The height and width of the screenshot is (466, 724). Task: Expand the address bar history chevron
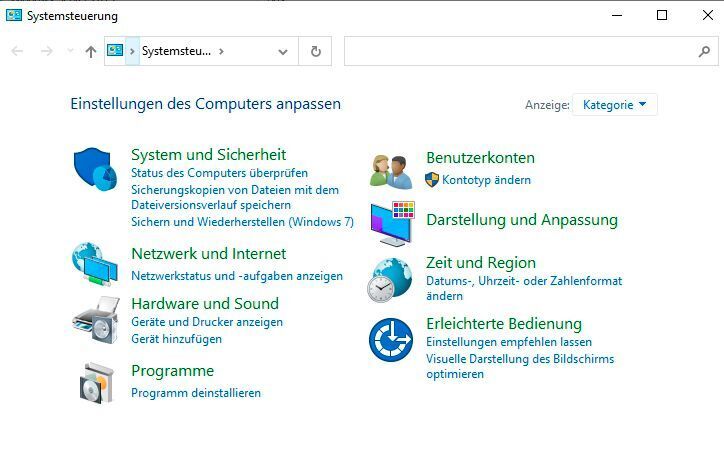(283, 52)
